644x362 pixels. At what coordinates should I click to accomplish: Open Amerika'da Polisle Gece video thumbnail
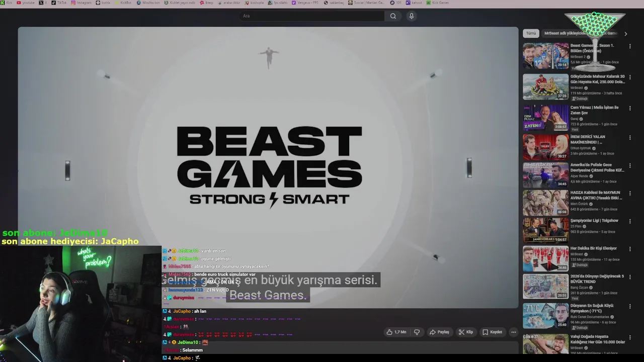pos(545,174)
